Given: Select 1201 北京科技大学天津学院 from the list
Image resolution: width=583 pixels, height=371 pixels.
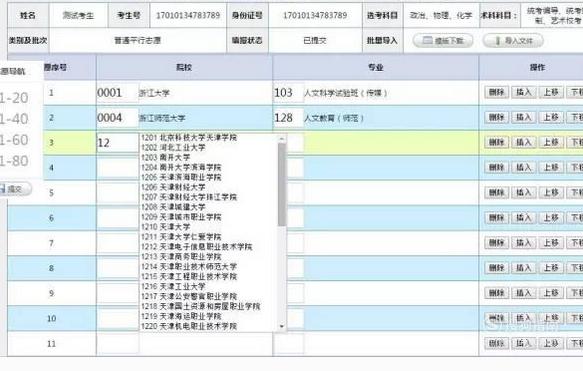Looking at the screenshot, I should pyautogui.click(x=189, y=138).
